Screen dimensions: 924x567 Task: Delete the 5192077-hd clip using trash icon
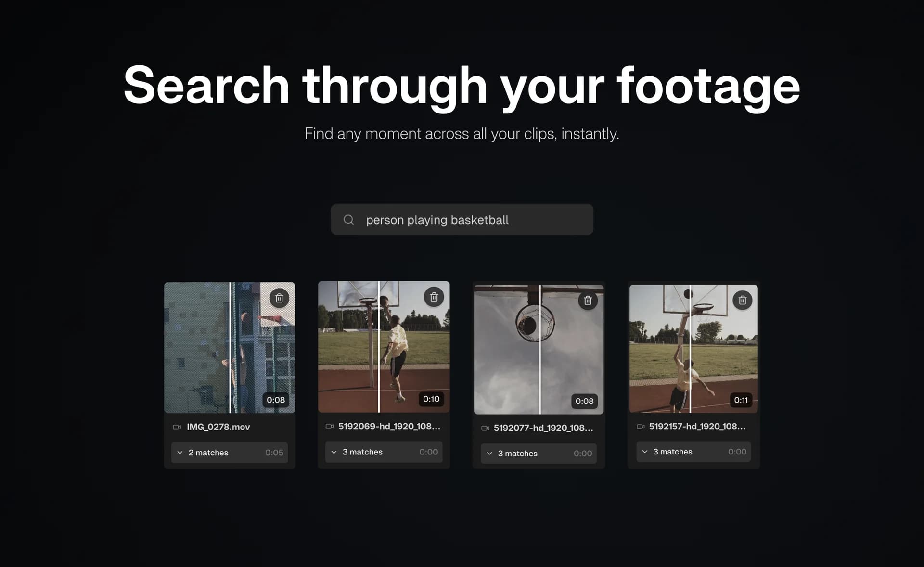[x=588, y=300]
